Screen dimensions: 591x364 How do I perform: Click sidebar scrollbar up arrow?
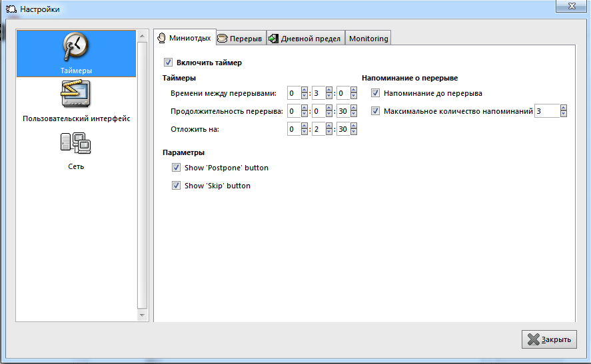click(x=142, y=36)
